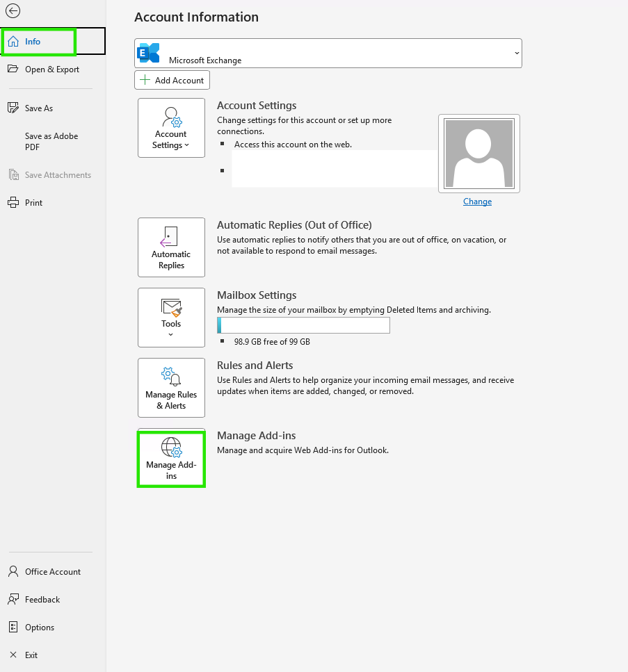This screenshot has height=672, width=628.
Task: Click the Save As icon
Action: (13, 108)
